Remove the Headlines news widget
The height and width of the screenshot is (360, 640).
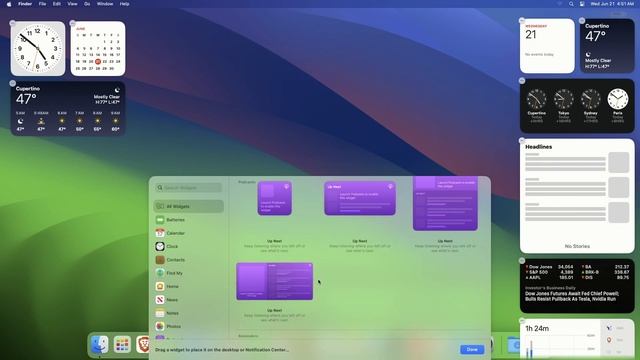pos(522,140)
